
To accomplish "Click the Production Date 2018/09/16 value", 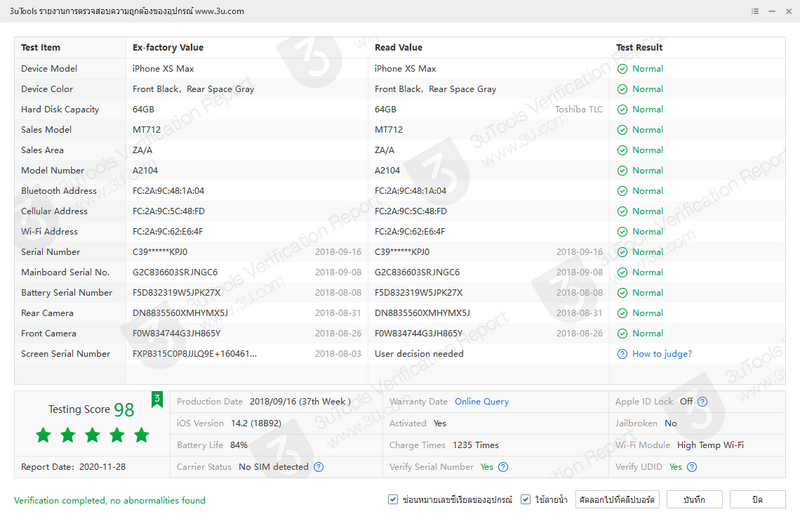I will [300, 402].
